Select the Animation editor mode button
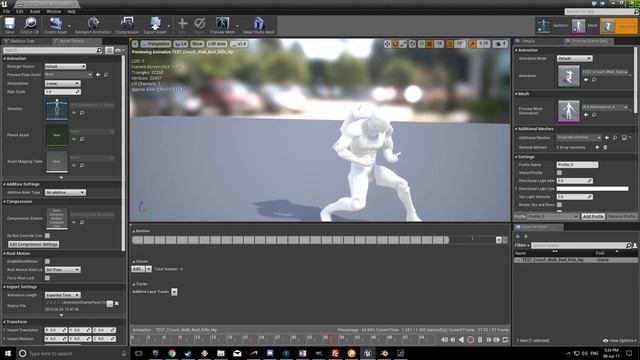 (x=618, y=26)
